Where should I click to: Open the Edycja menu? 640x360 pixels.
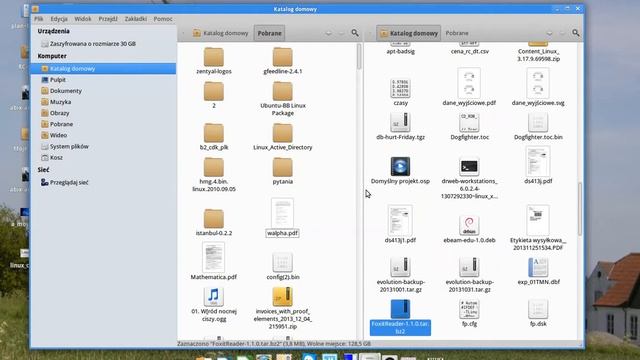click(59, 19)
